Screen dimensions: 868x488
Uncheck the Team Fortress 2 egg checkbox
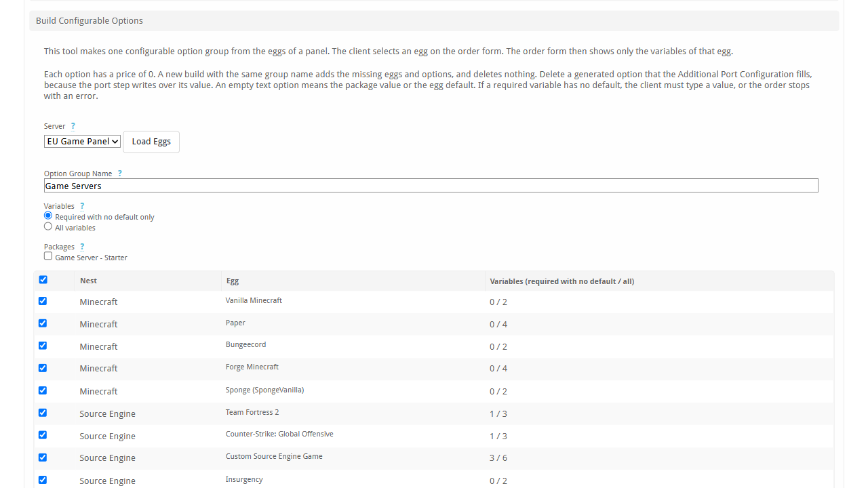[43, 413]
